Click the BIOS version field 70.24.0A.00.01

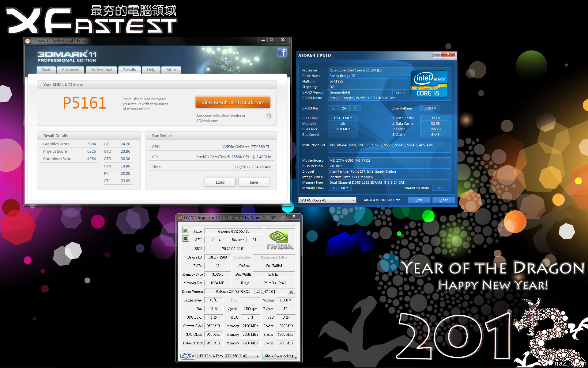[x=233, y=249]
